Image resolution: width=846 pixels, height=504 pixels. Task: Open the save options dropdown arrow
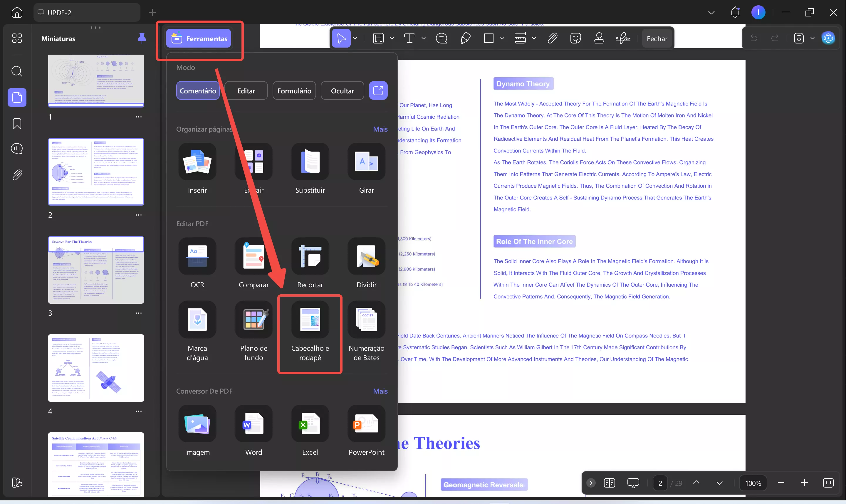pyautogui.click(x=813, y=38)
